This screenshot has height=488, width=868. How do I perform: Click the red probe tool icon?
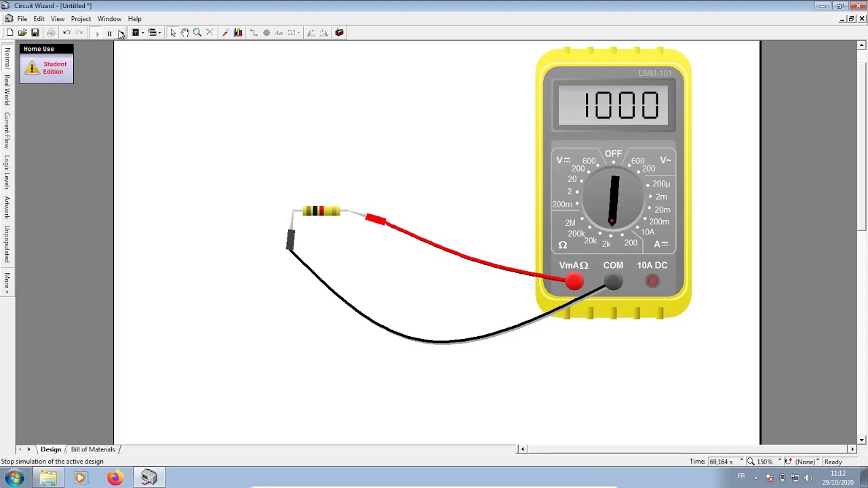point(226,33)
